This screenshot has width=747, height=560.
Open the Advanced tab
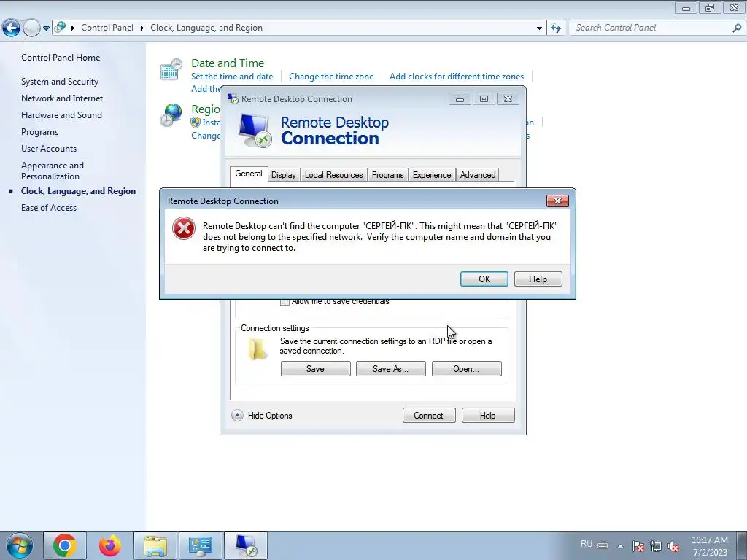pos(478,175)
